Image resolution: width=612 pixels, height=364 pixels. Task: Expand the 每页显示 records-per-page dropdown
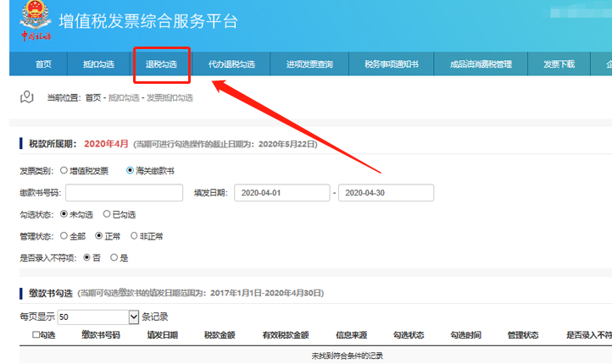(133, 317)
